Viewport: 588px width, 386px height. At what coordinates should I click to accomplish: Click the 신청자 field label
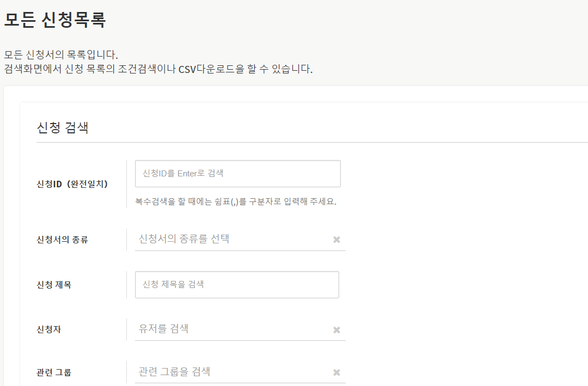[49, 329]
